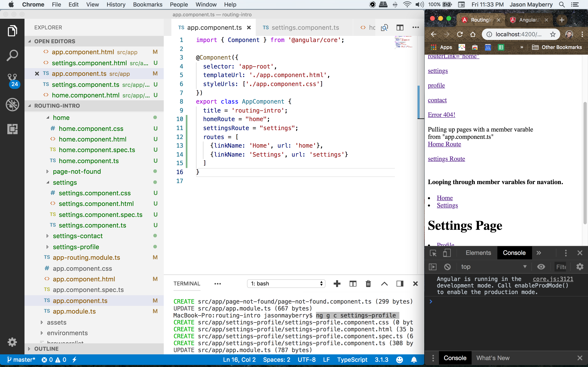Click the Split Editor icon in tab bar
Screen dimensions: 588x367
click(x=400, y=27)
